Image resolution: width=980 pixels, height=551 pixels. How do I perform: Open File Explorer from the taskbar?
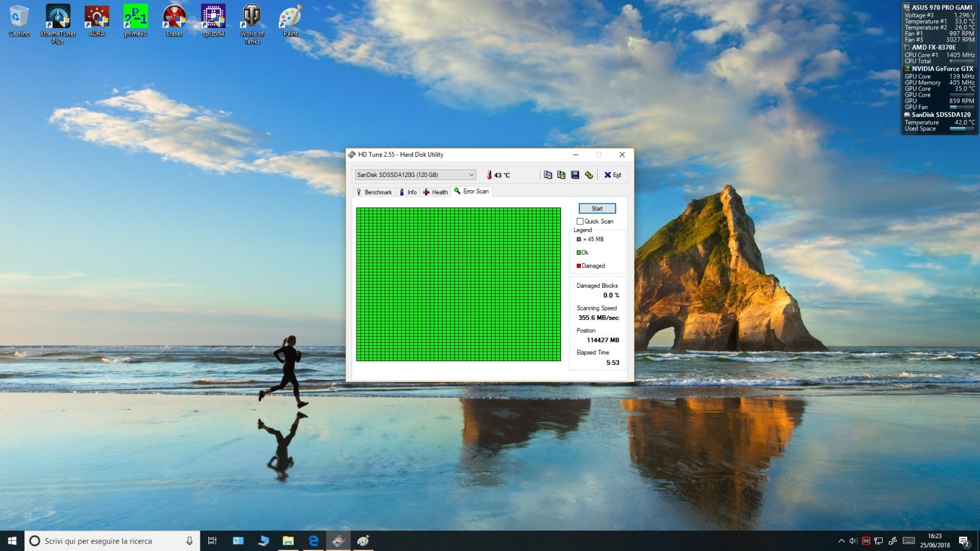(288, 541)
